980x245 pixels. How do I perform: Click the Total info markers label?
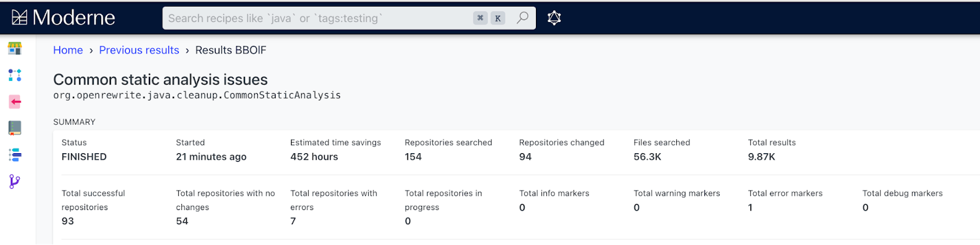pyautogui.click(x=554, y=194)
